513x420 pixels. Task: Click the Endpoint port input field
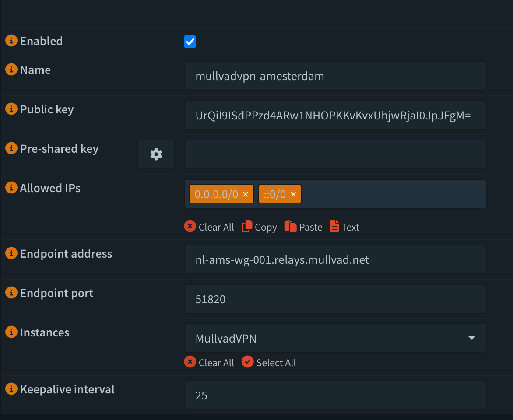coord(335,299)
